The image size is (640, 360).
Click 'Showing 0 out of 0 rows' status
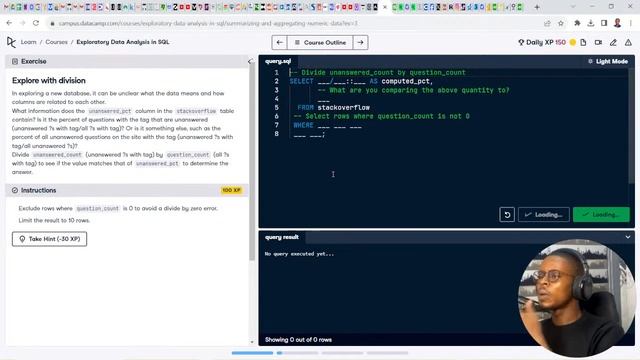point(298,340)
